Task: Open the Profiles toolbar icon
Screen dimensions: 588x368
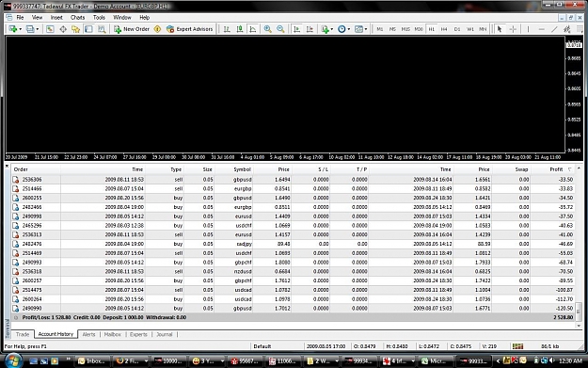Action: (x=30, y=29)
